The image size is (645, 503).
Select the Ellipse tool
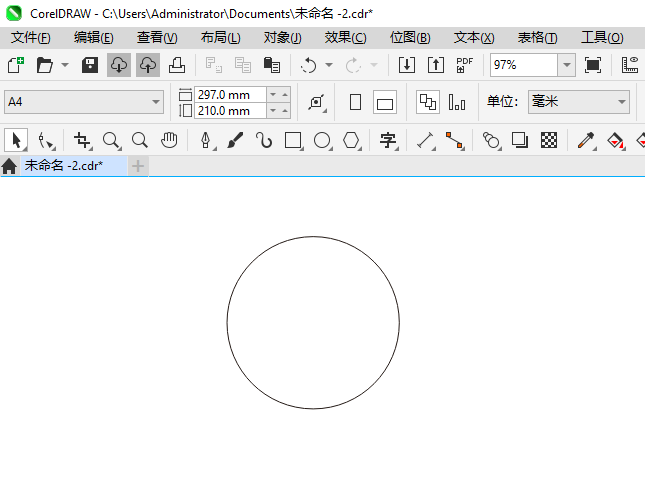pos(322,140)
